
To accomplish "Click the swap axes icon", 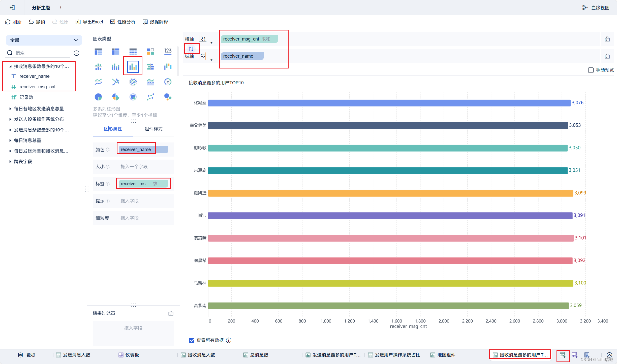I will [191, 49].
